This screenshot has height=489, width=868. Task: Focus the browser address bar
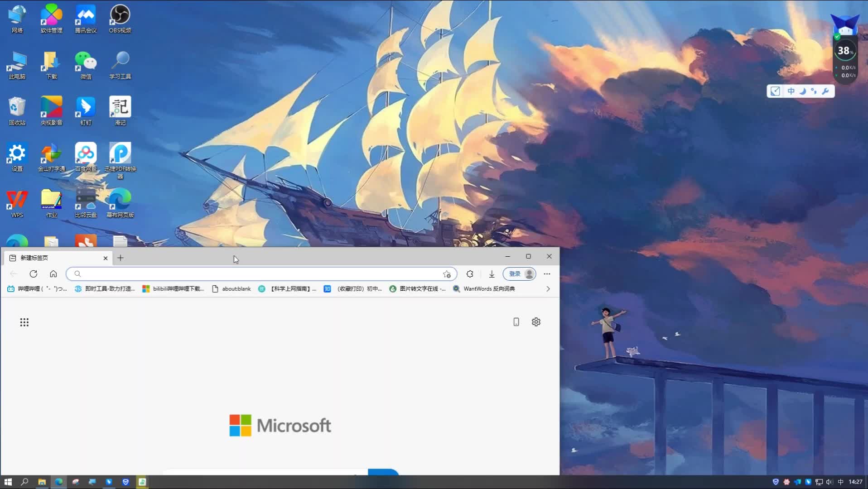tap(261, 274)
